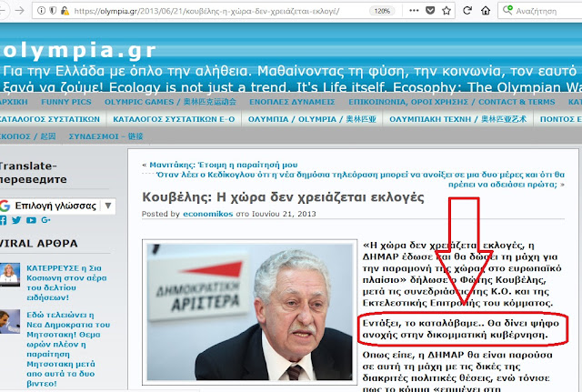The image size is (582, 392).
Task: Click paragraph starting «Η χώρα δεν χρειάζεται εκλογές
Action: [x=462, y=274]
